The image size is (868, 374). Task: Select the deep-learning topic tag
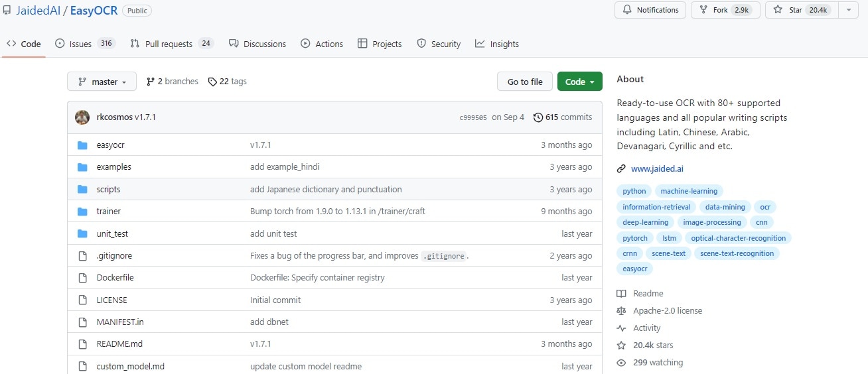pyautogui.click(x=646, y=222)
